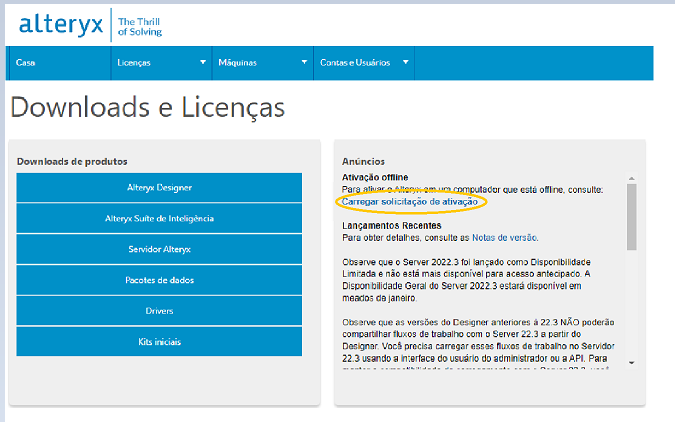675x422 pixels.
Task: Click the Lançamentos Recentes heading
Action: [392, 226]
